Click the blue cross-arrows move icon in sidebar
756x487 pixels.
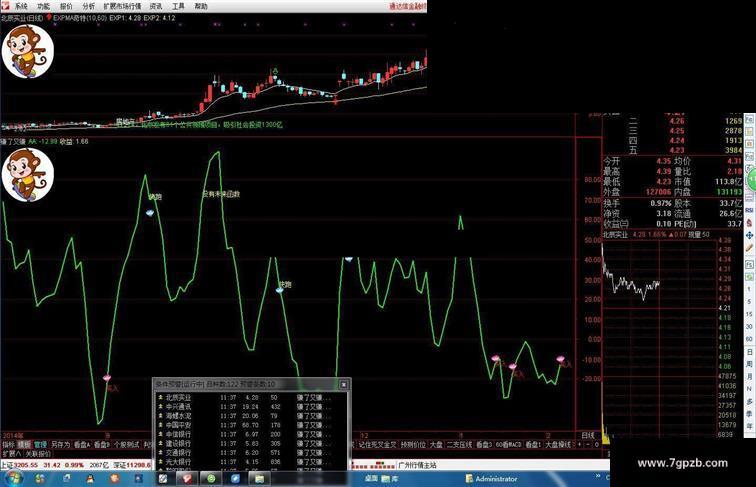(749, 235)
